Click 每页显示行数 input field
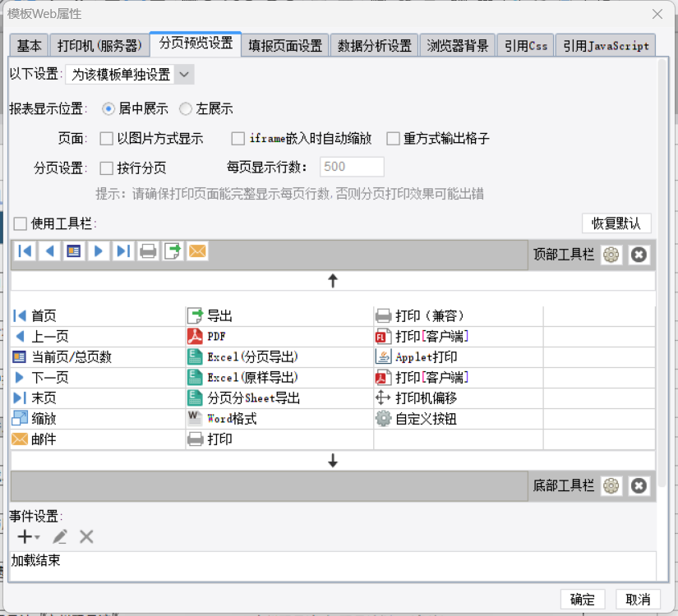Image resolution: width=678 pixels, height=616 pixels. [x=352, y=167]
